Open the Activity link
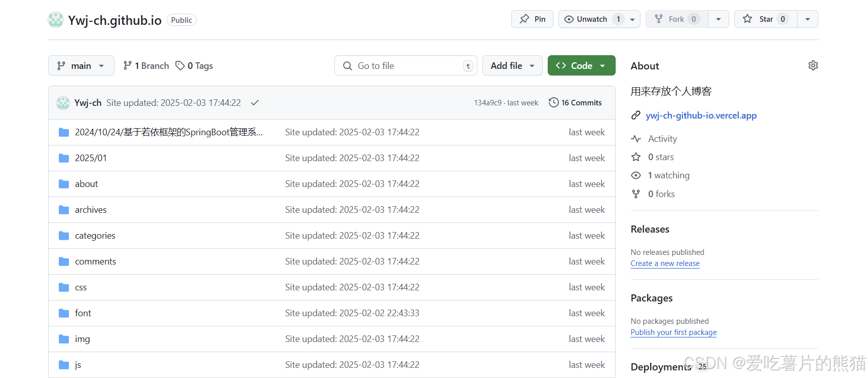868x378 pixels. (662, 139)
